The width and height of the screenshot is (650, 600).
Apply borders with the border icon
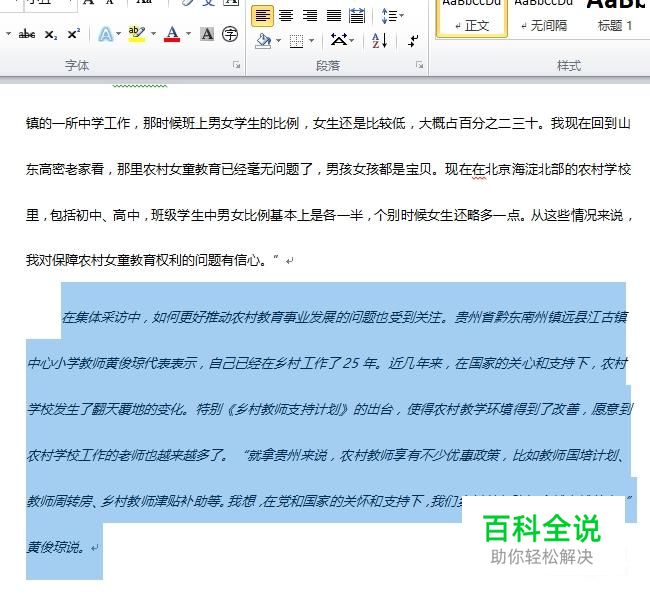(x=296, y=41)
